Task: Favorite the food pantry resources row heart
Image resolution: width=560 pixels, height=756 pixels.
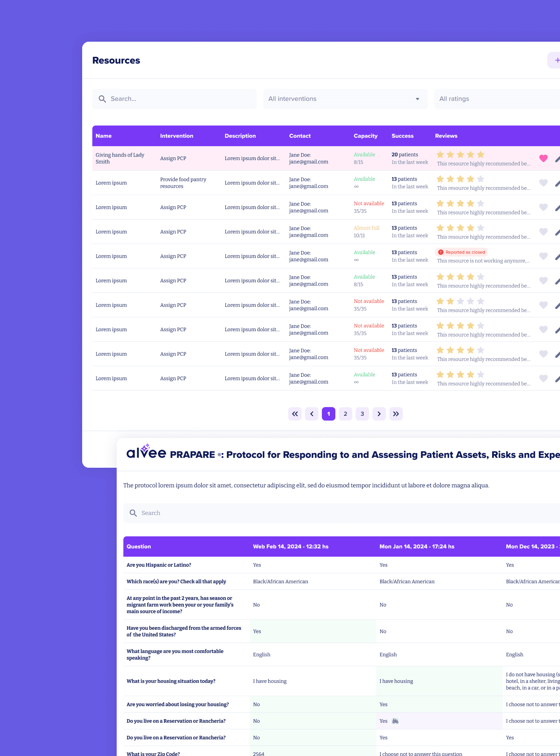Action: 543,183
